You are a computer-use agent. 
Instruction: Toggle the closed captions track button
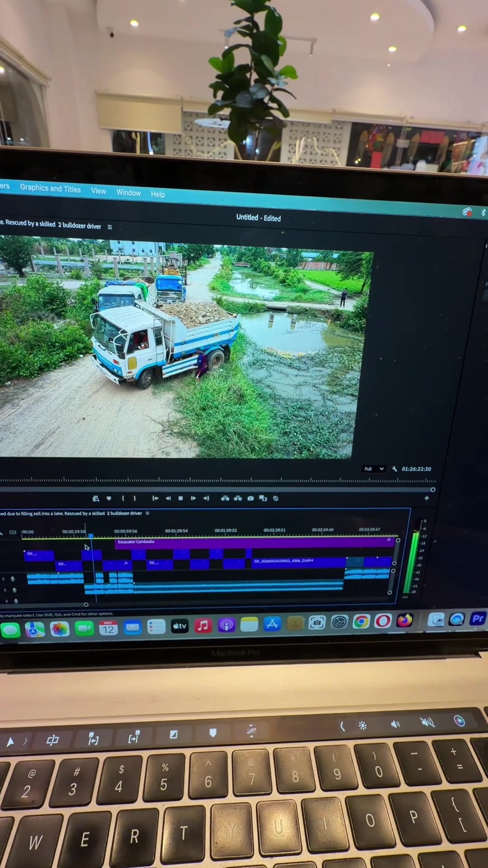13,532
